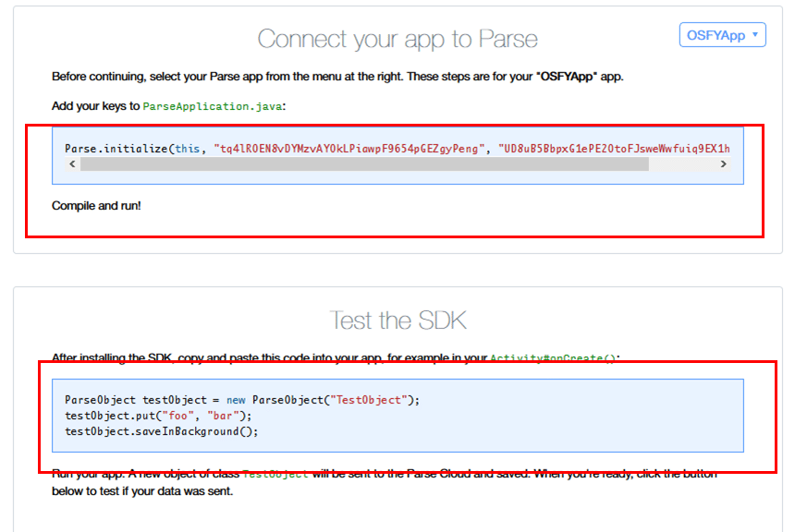Viewport: 795px width, 532px height.
Task: Click the scroll-left arrow in the code box
Action: pyautogui.click(x=72, y=164)
